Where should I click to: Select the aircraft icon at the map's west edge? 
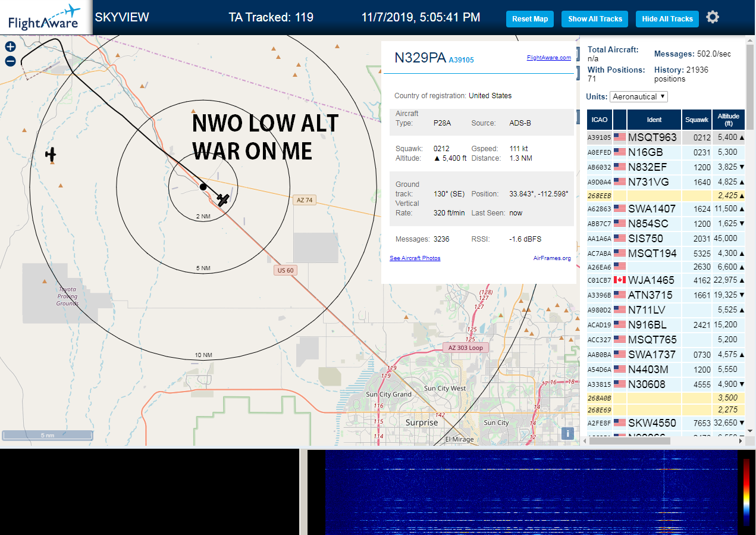click(51, 154)
